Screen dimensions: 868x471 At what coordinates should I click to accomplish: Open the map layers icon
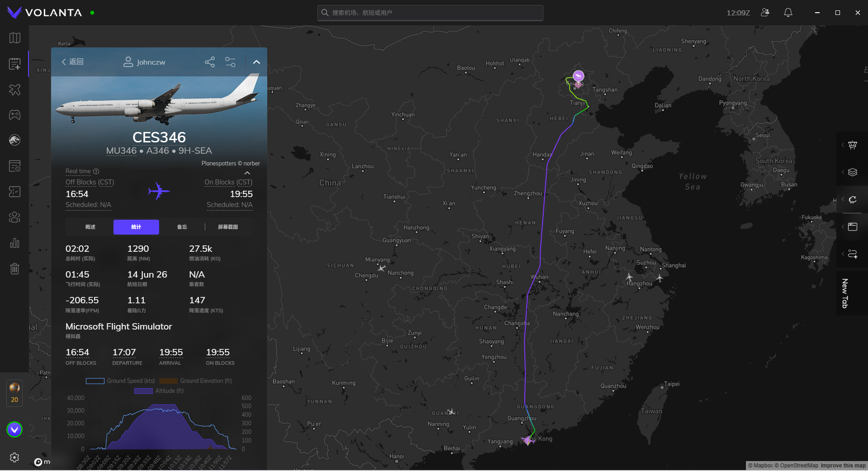[853, 172]
